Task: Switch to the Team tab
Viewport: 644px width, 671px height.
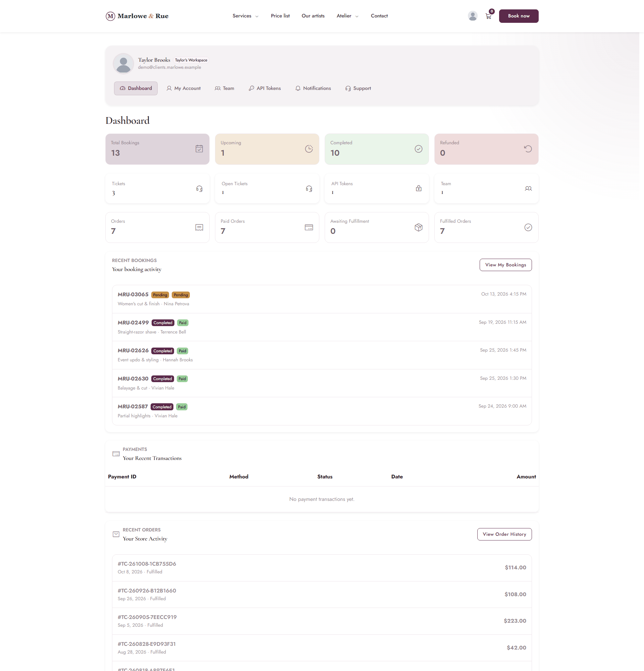Action: point(224,88)
